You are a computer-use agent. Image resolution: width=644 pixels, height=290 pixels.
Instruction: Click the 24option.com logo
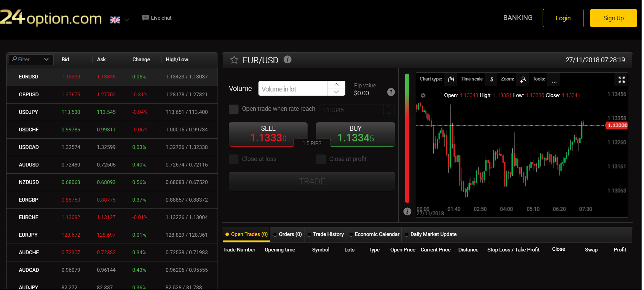pos(51,17)
